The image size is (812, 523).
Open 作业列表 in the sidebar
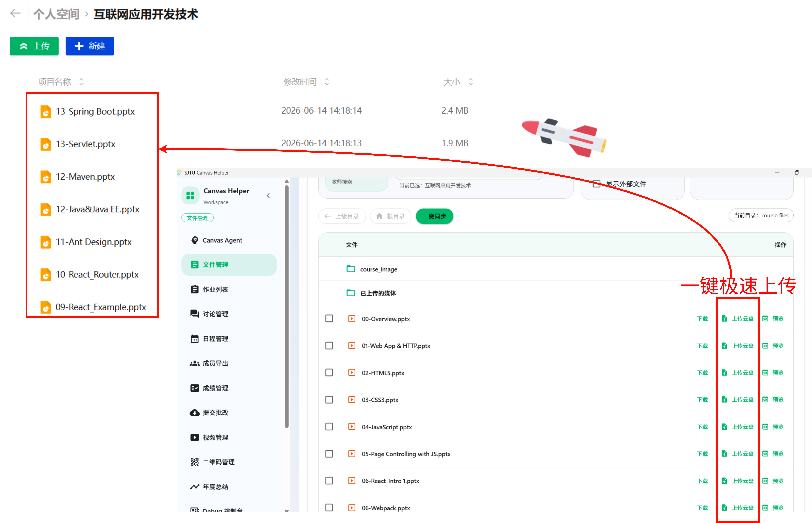229,289
